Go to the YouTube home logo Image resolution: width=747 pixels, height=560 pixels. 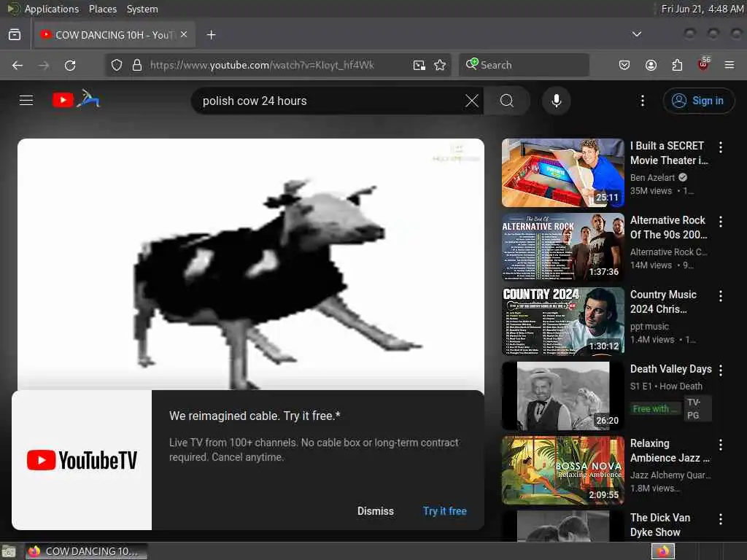click(76, 99)
